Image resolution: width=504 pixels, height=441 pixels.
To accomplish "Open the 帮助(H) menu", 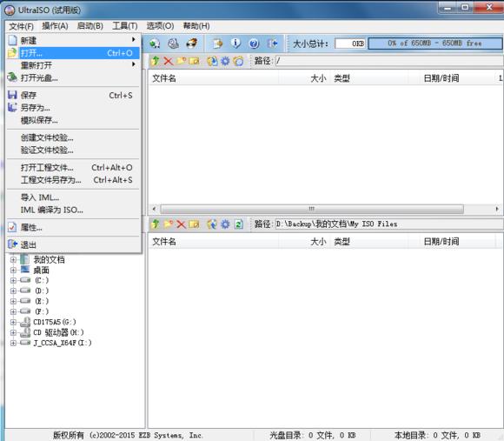I will tap(196, 26).
